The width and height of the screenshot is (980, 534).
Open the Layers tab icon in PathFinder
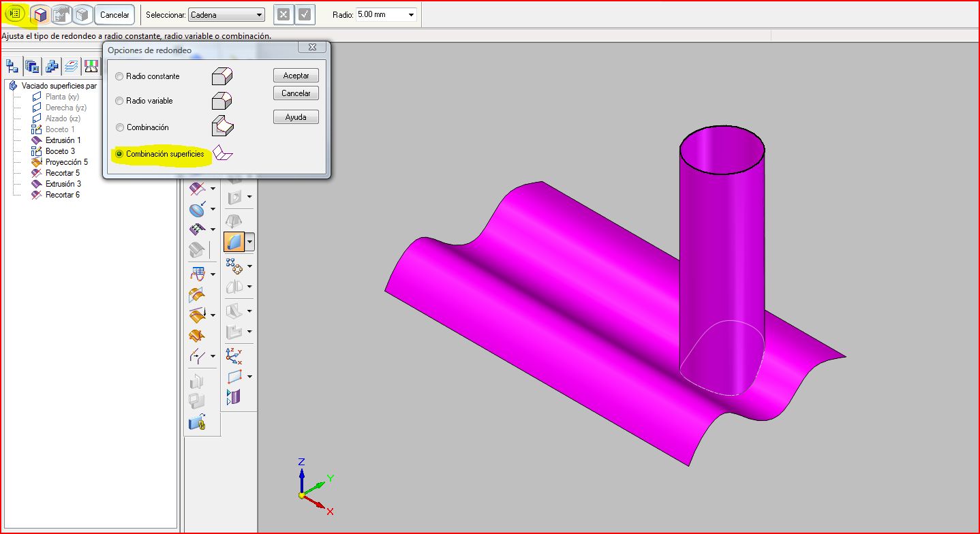72,66
